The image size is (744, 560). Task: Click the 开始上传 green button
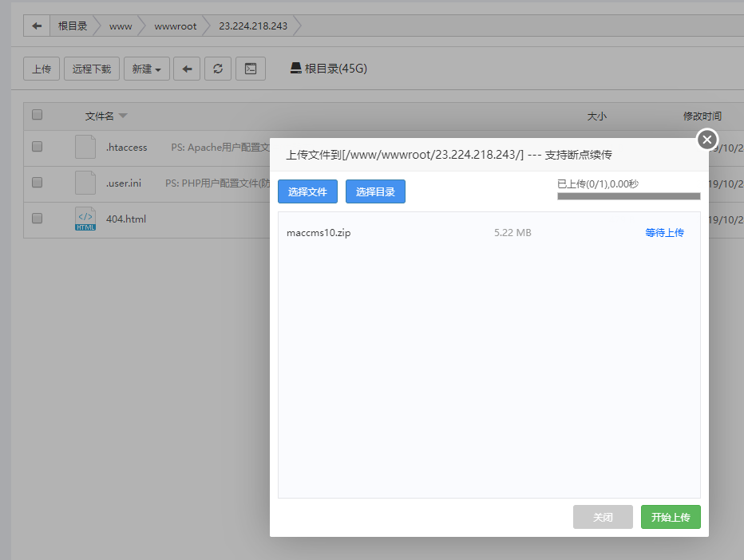pyautogui.click(x=671, y=517)
